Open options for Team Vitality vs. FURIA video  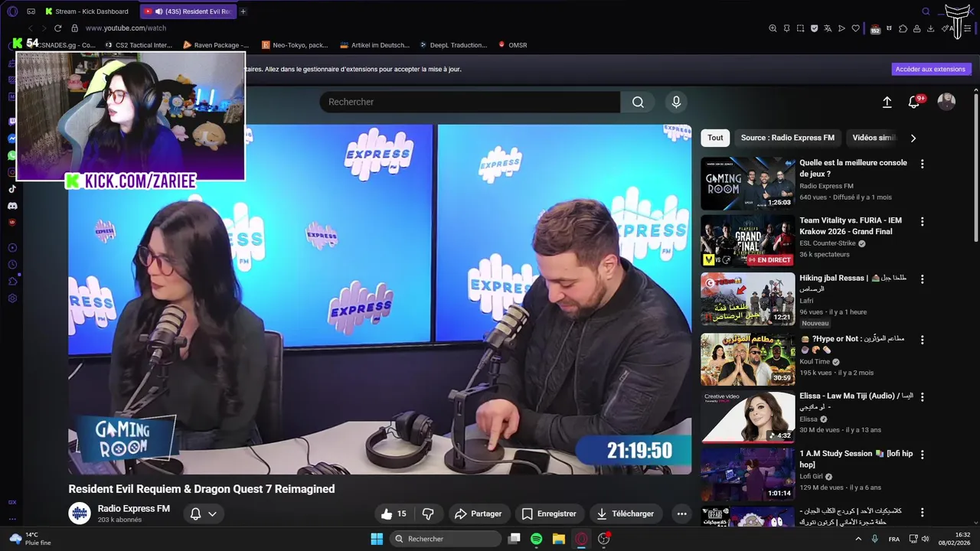tap(922, 221)
